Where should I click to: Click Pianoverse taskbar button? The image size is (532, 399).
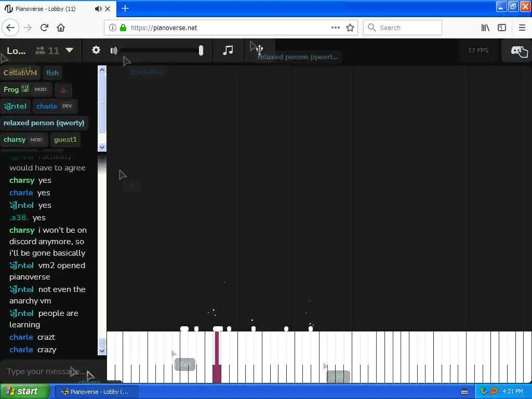pos(96,392)
